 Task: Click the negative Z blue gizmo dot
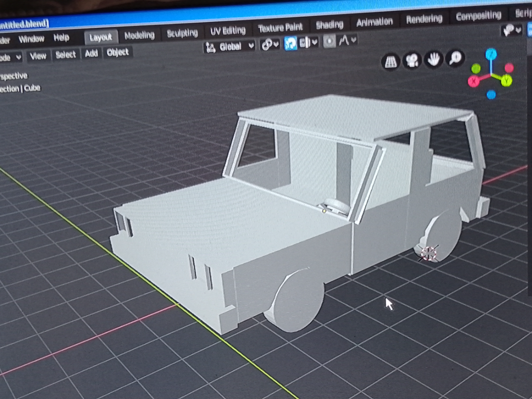(x=491, y=95)
